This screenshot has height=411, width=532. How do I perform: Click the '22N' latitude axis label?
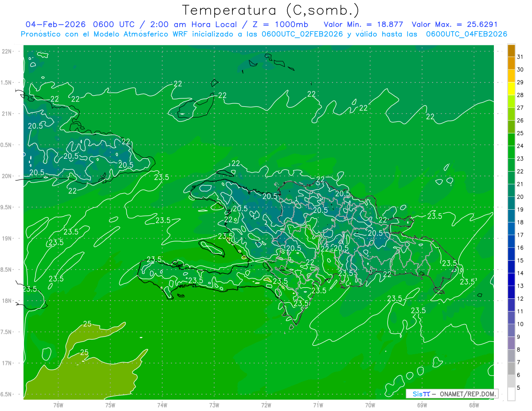tap(7, 51)
